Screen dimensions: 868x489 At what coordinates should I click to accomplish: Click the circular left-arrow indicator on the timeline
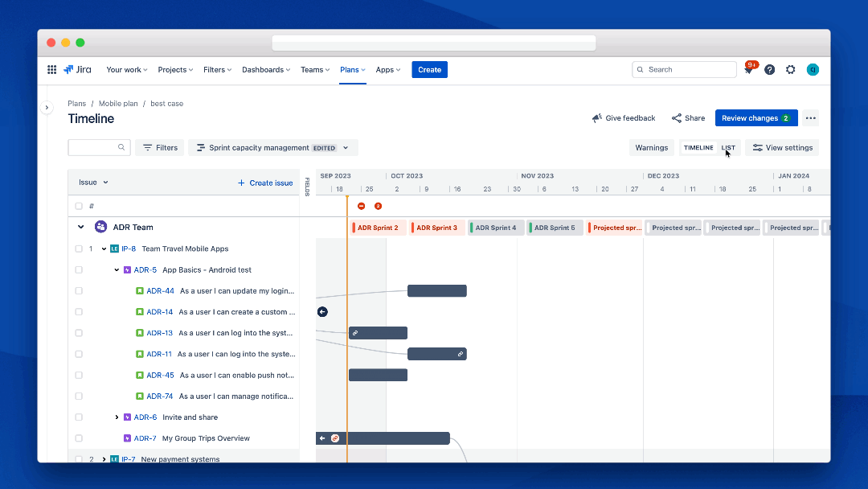322,311
